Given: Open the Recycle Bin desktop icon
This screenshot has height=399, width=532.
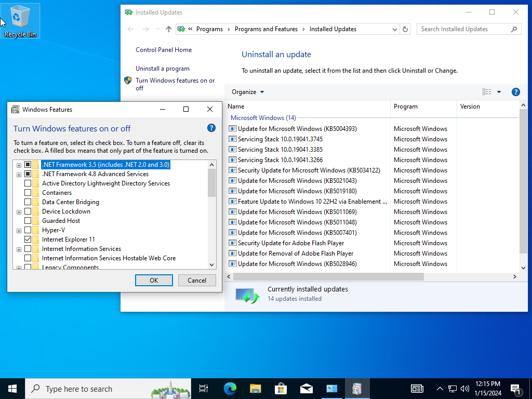Looking at the screenshot, I should pos(20,21).
